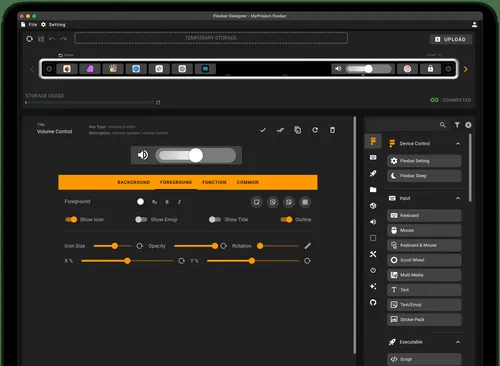Click the pencil edit icon near Rotation
The height and width of the screenshot is (366, 500).
tap(308, 246)
